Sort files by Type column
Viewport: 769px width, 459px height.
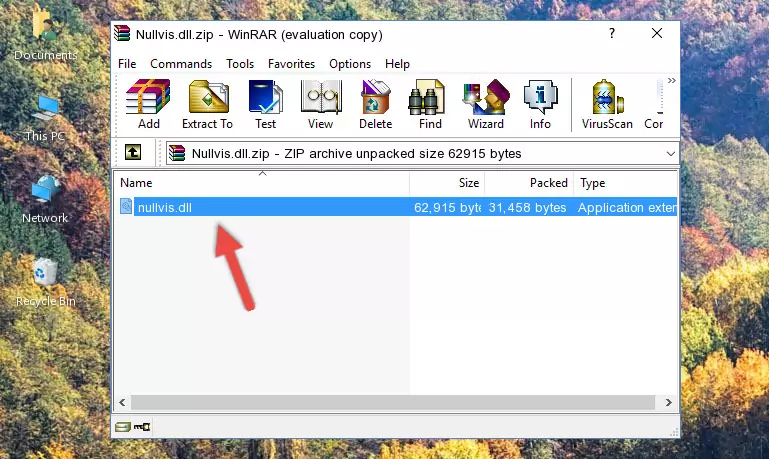626,183
